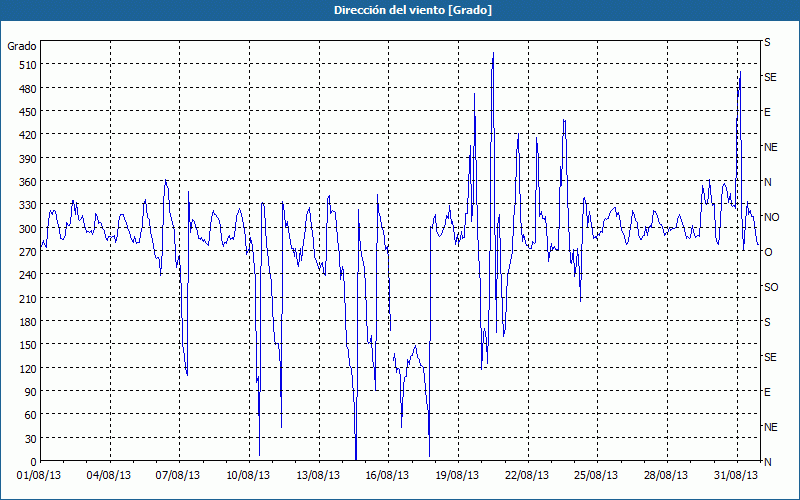Click the date label 19/08/13
800x500 pixels.
pos(457,476)
